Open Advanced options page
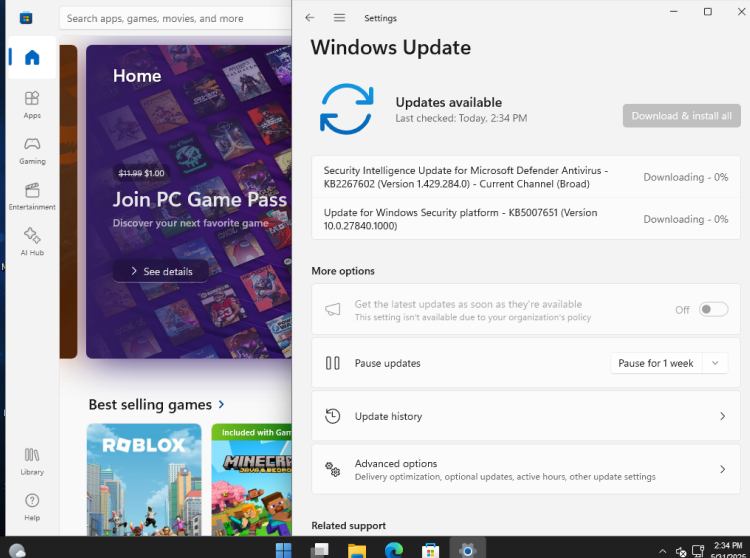Viewport: 750px width, 558px height. tap(526, 469)
